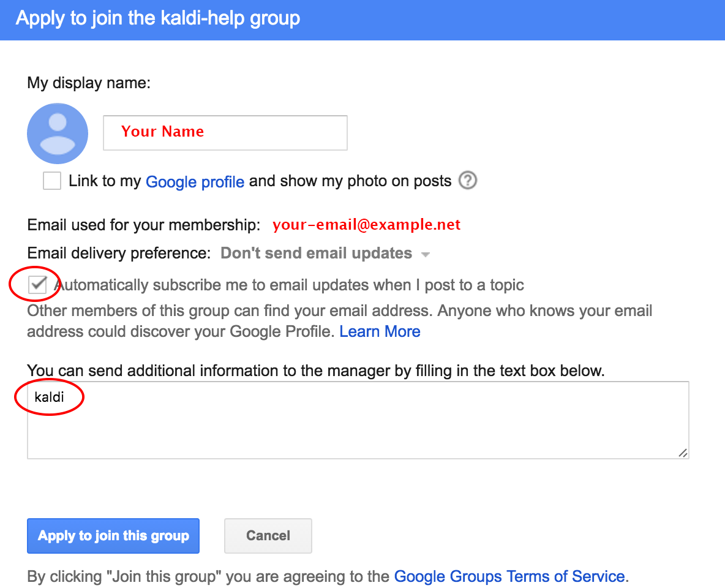The image size is (725, 588).
Task: Click the email delivery dropdown arrow
Action: pyautogui.click(x=426, y=254)
